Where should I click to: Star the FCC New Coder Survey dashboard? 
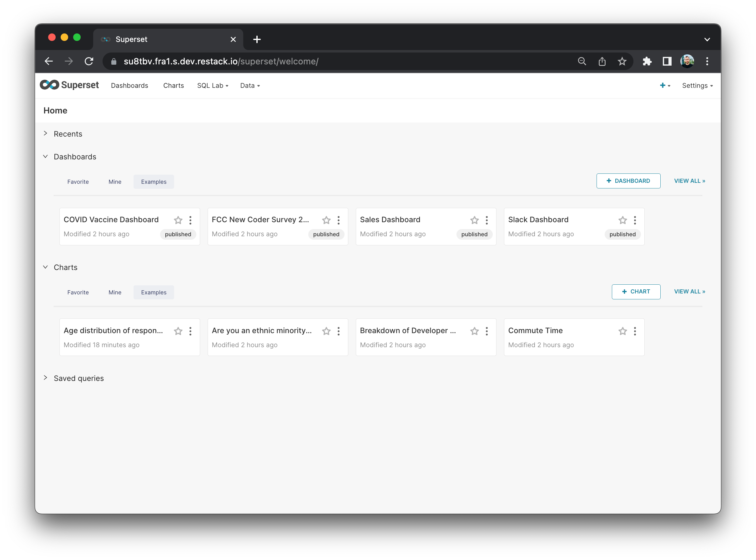[x=326, y=220]
